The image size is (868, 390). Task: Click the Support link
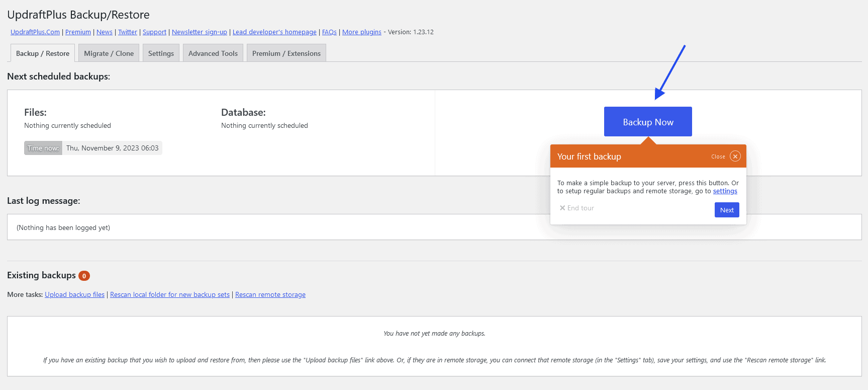coord(154,32)
